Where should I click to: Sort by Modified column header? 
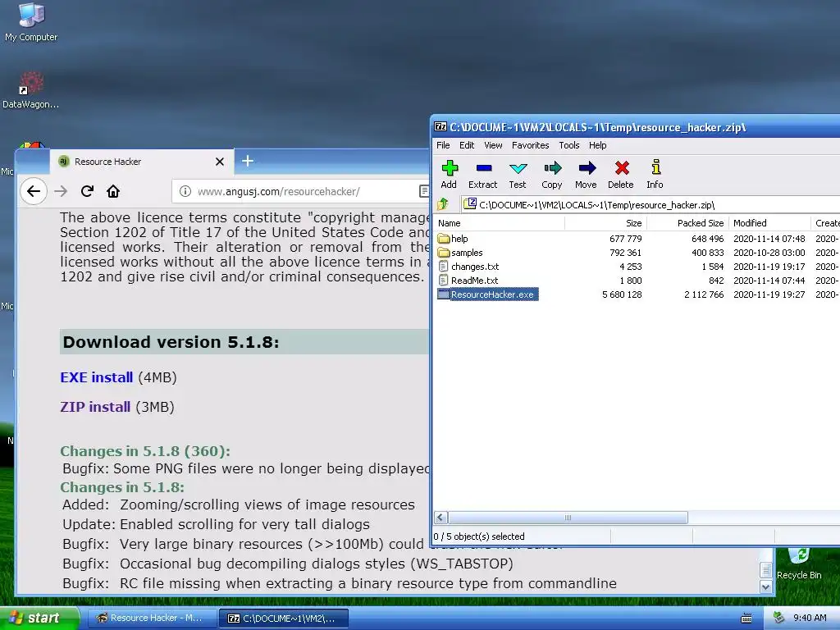click(770, 223)
